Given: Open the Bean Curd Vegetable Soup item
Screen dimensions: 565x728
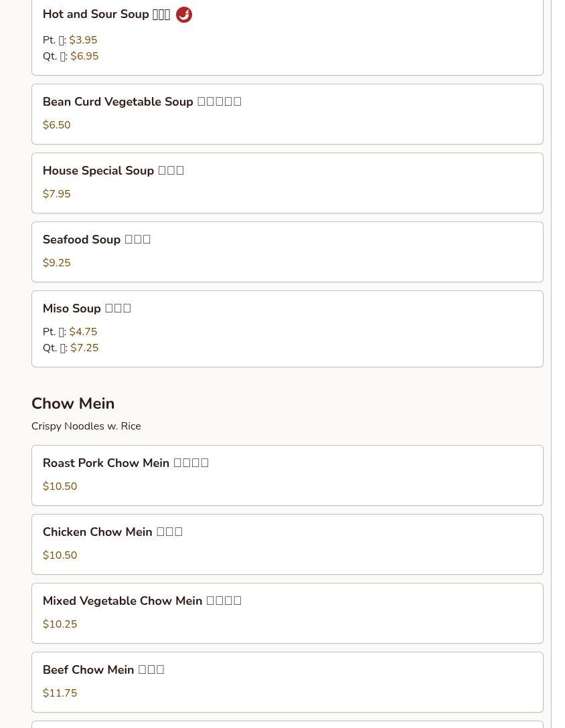Looking at the screenshot, I should [x=142, y=102].
